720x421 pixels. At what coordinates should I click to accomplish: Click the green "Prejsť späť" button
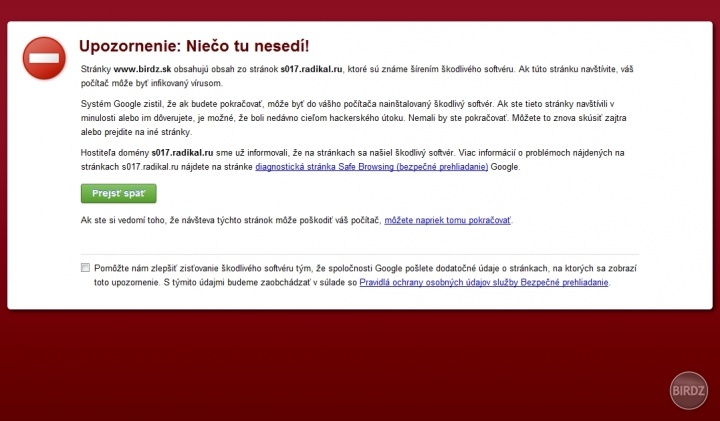[x=118, y=193]
